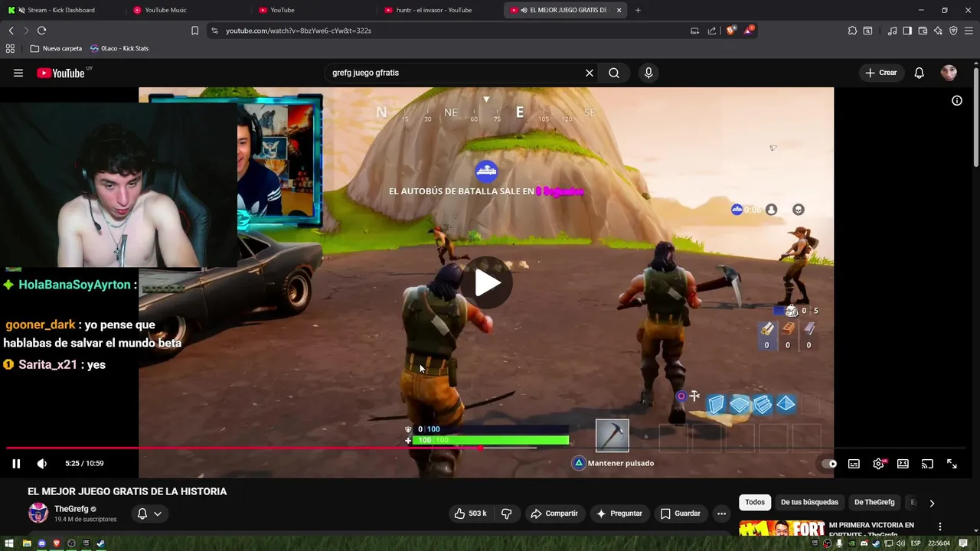Viewport: 980px width, 551px height.
Task: Open the Leo AI sparkle icon
Action: pyautogui.click(x=938, y=31)
